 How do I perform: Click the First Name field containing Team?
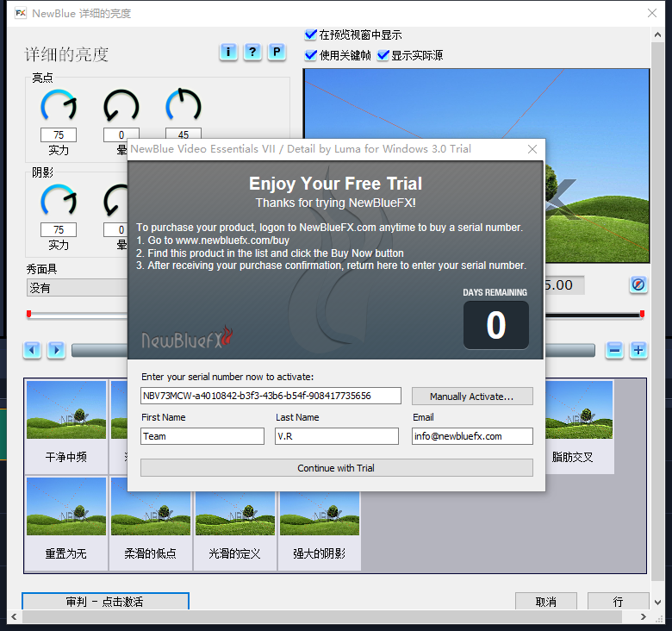click(202, 436)
